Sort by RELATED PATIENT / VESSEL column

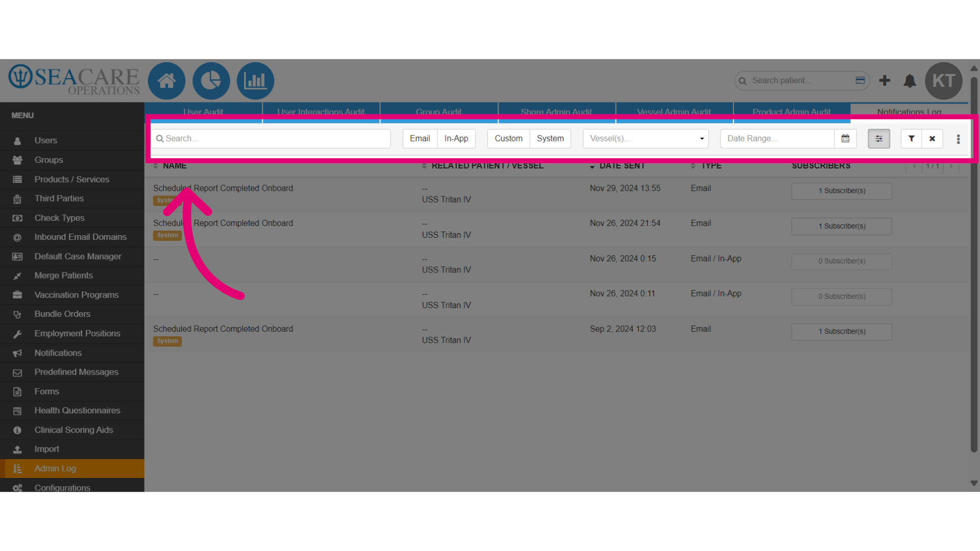pyautogui.click(x=487, y=166)
